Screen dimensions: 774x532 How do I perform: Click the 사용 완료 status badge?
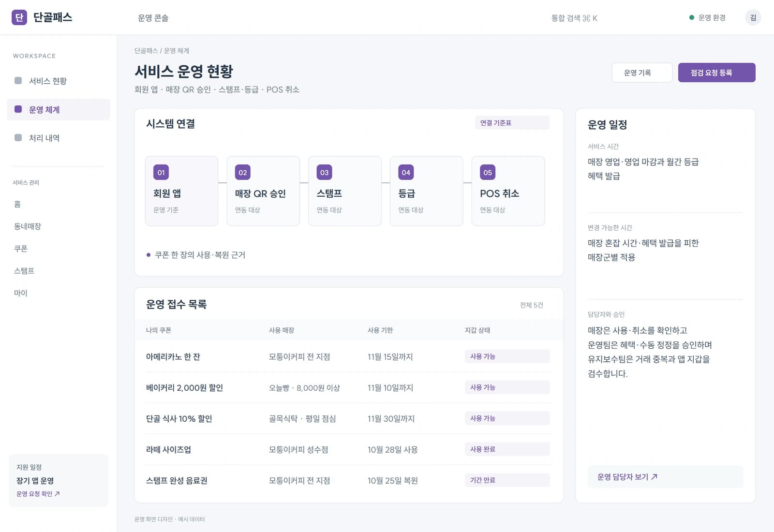(507, 449)
